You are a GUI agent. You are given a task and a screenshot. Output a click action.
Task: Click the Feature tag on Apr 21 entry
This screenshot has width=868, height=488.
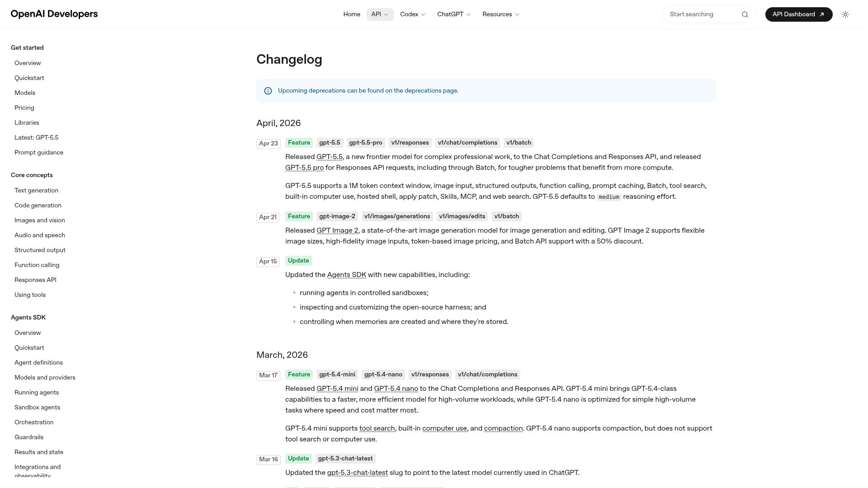[x=299, y=216]
